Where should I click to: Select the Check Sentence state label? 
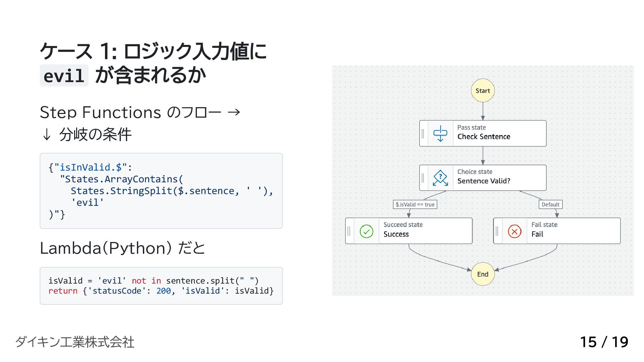(484, 137)
